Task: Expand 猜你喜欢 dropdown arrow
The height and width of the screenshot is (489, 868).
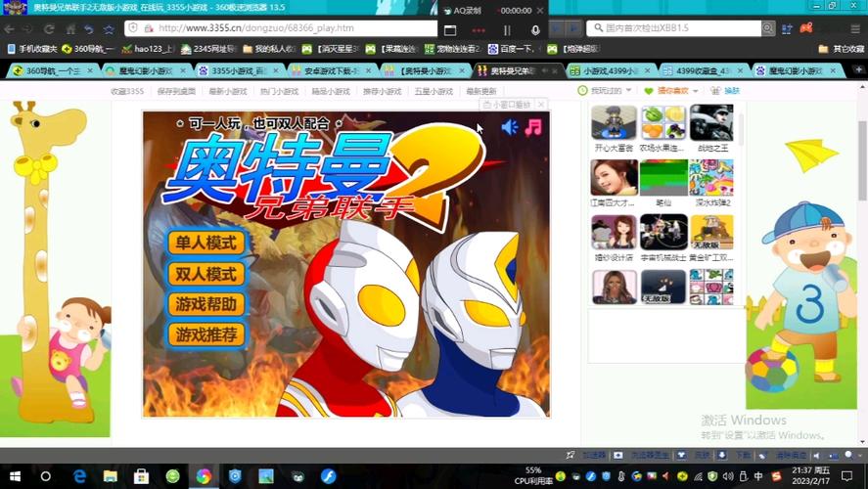Action: (x=696, y=91)
